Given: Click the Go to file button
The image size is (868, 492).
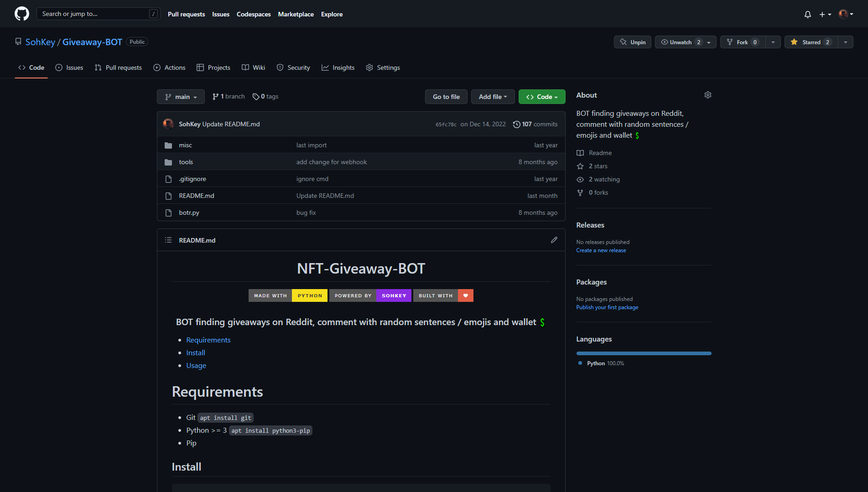Looking at the screenshot, I should coord(446,97).
